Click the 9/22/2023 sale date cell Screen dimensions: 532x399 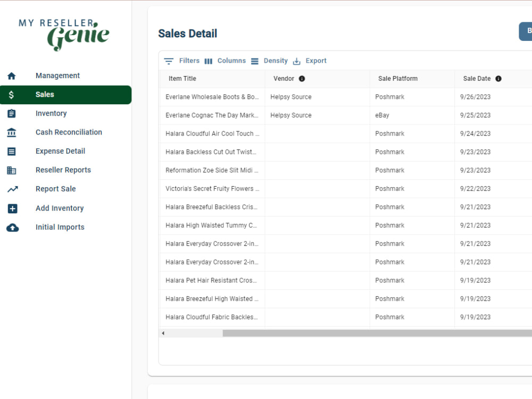coord(493,189)
